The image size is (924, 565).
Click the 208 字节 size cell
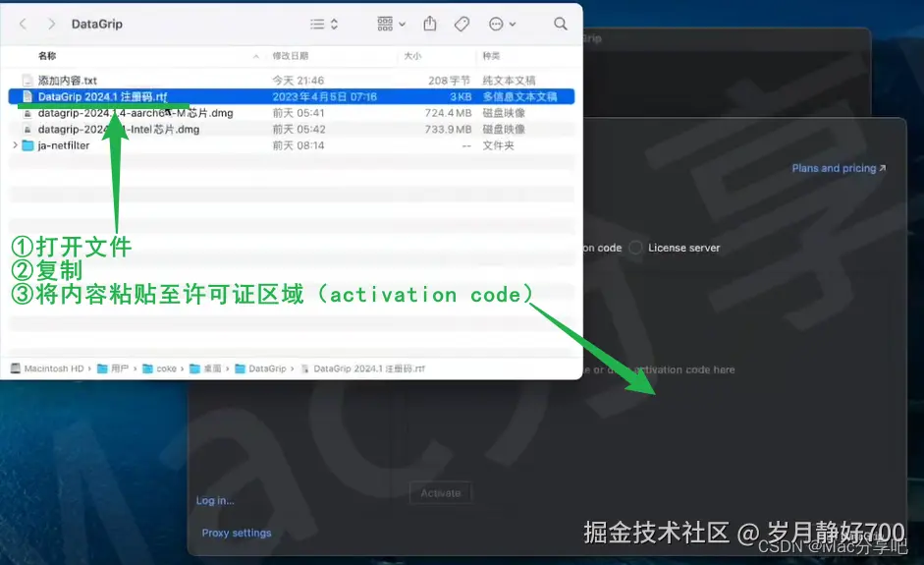point(449,81)
